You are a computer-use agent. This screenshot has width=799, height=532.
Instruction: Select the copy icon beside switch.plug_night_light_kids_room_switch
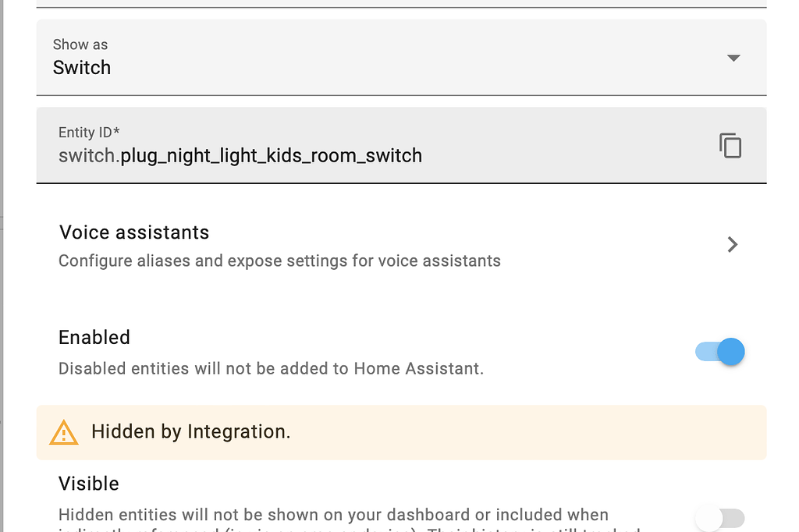click(x=730, y=145)
